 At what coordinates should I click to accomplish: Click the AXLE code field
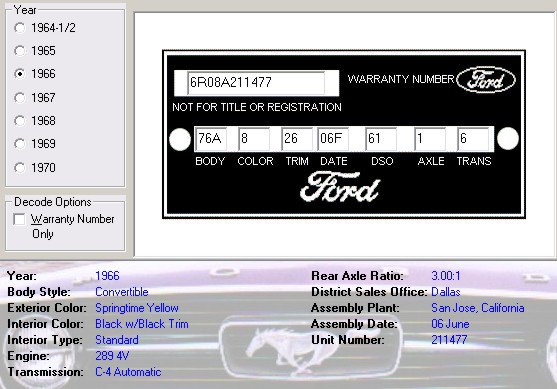click(x=430, y=139)
